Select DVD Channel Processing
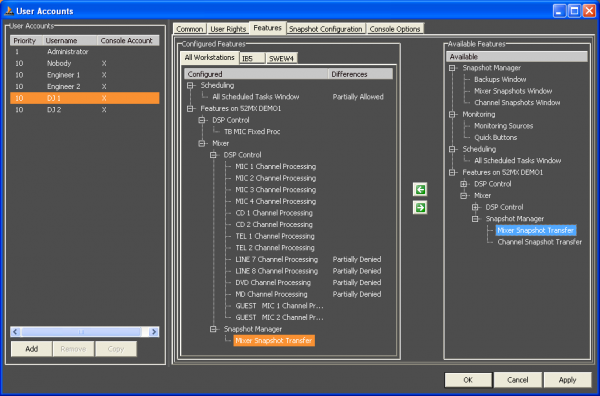This screenshot has width=600, height=396. 273,283
